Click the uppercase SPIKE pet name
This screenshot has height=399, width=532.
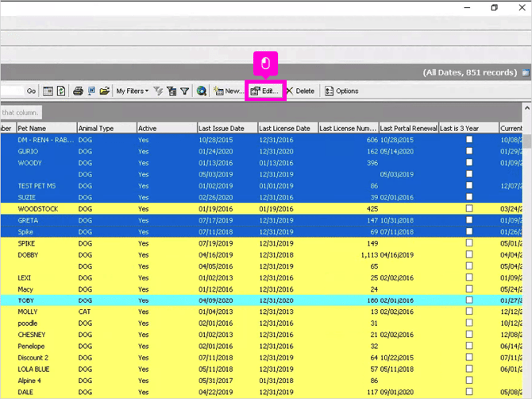(x=26, y=243)
